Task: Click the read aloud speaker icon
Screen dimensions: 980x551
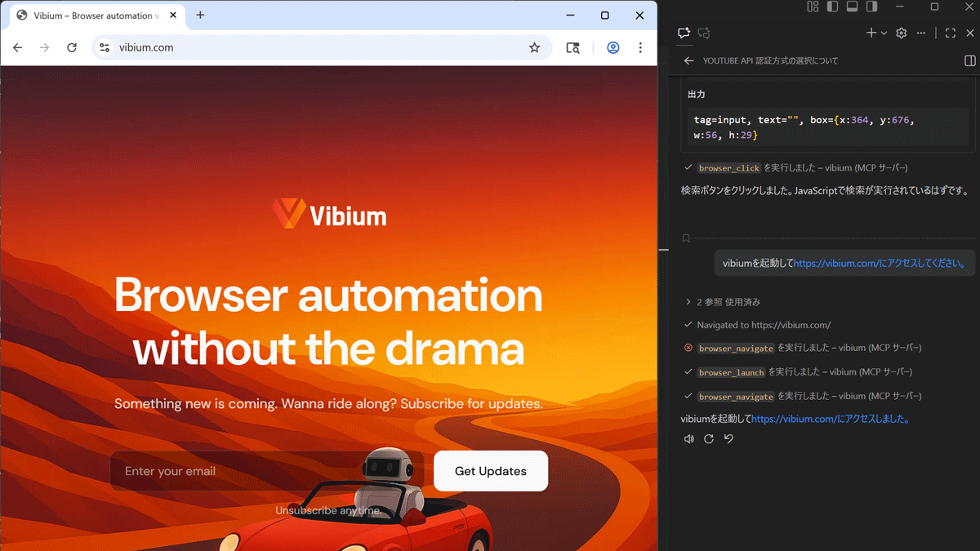Action: coord(688,439)
